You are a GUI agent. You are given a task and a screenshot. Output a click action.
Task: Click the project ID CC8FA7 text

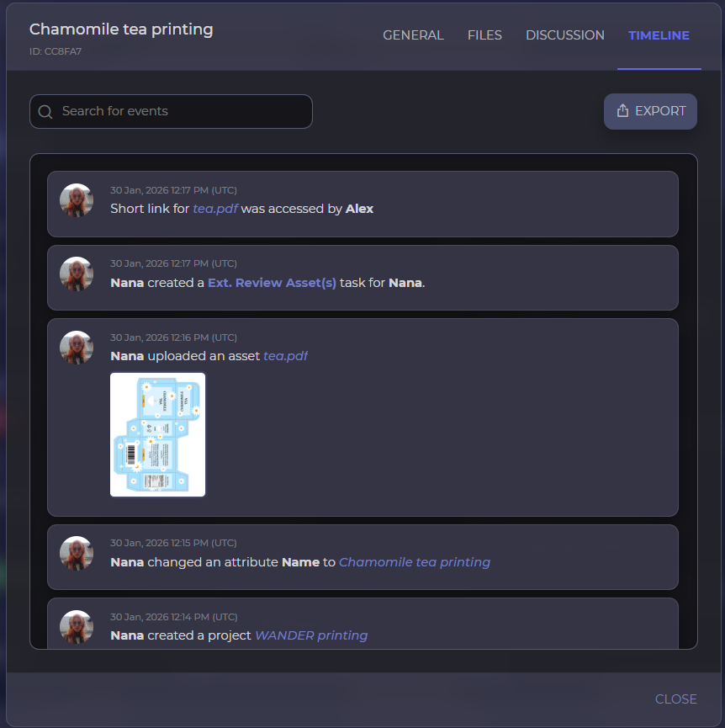(56, 51)
